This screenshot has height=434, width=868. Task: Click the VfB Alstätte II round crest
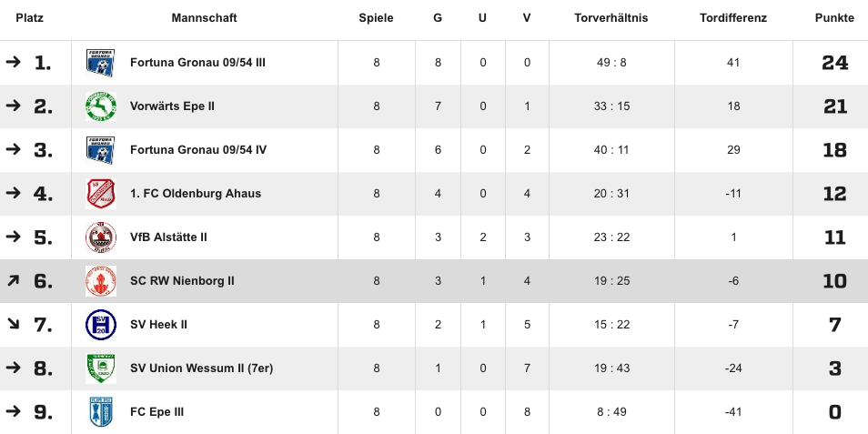point(101,237)
